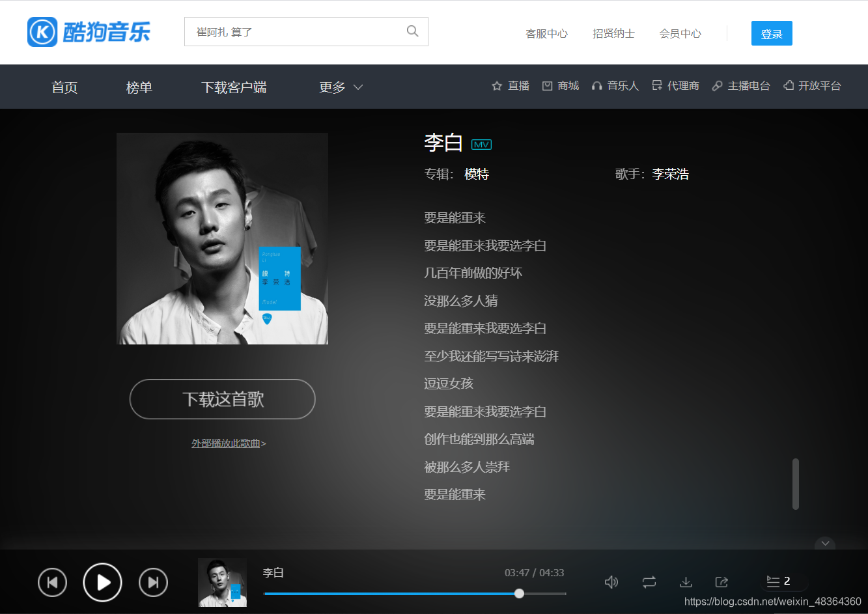
Task: Click the Kugou Music logo
Action: pyautogui.click(x=89, y=31)
